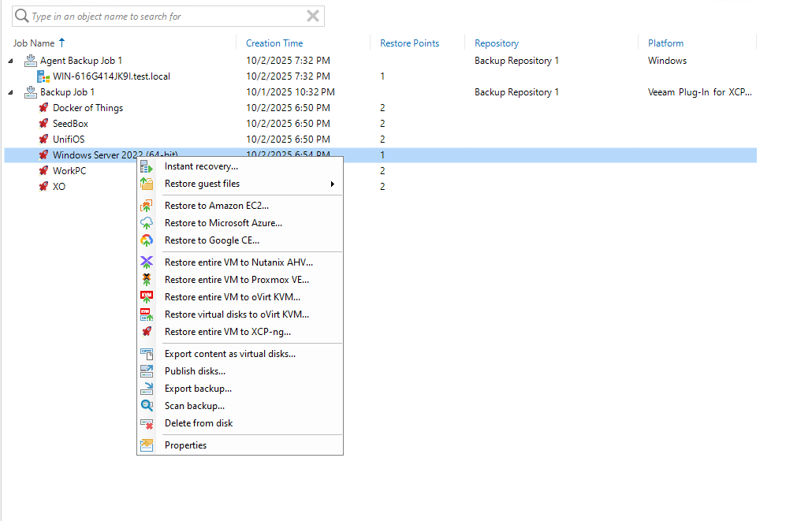The image size is (812, 521).
Task: Sort by Creation Time column header
Action: pyautogui.click(x=274, y=43)
